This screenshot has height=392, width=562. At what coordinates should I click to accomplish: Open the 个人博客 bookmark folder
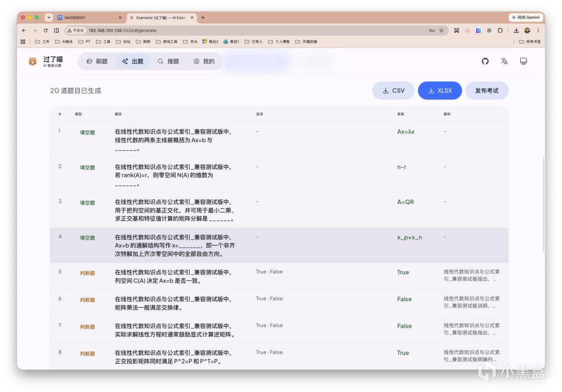click(x=279, y=42)
